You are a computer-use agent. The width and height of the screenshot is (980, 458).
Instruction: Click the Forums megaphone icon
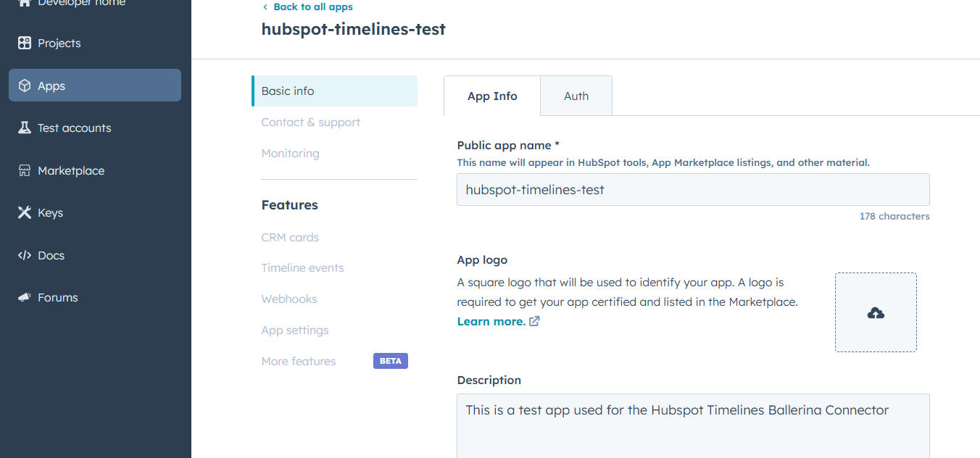click(25, 297)
